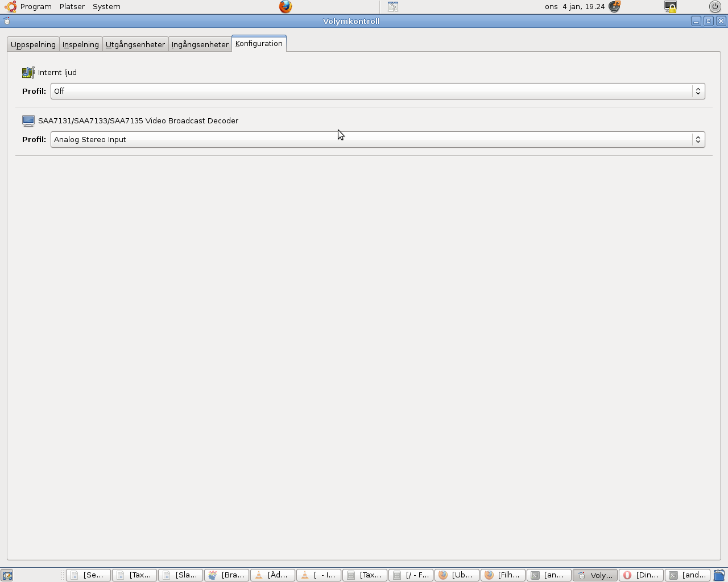This screenshot has width=728, height=582.
Task: Switch to the [Sla... taskbar window
Action: point(180,575)
